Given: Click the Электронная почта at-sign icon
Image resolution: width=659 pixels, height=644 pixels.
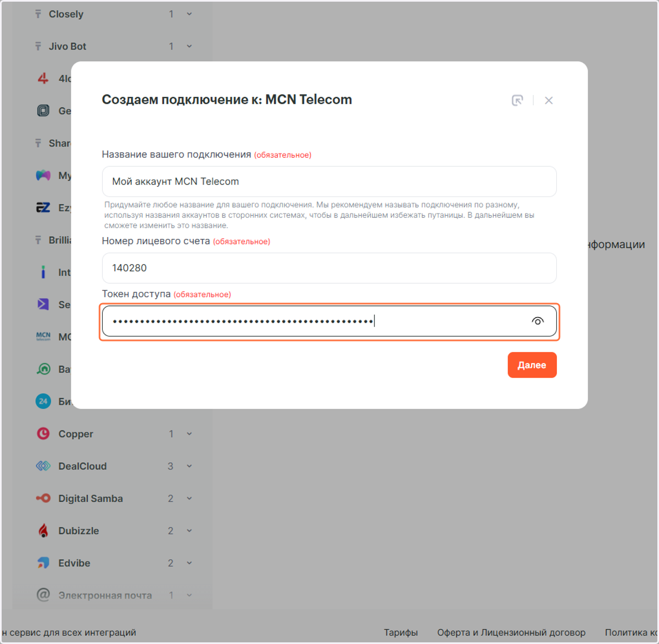Looking at the screenshot, I should [43, 595].
